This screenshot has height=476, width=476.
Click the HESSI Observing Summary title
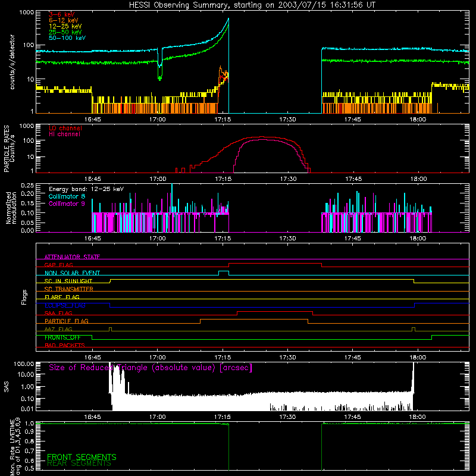[252, 5]
